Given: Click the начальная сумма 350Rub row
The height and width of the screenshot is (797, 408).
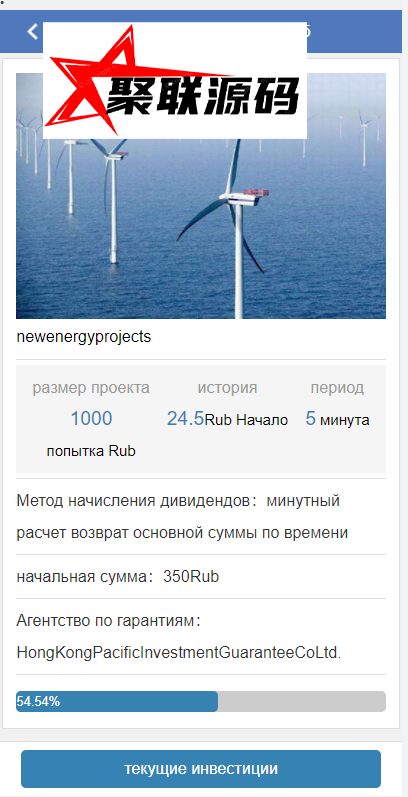Looking at the screenshot, I should (201, 577).
